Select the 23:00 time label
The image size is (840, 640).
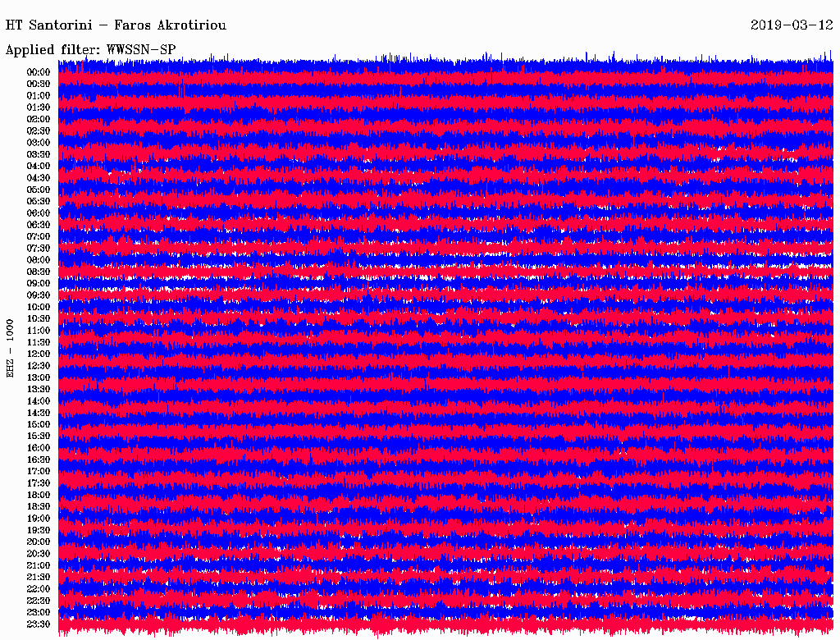coord(39,613)
